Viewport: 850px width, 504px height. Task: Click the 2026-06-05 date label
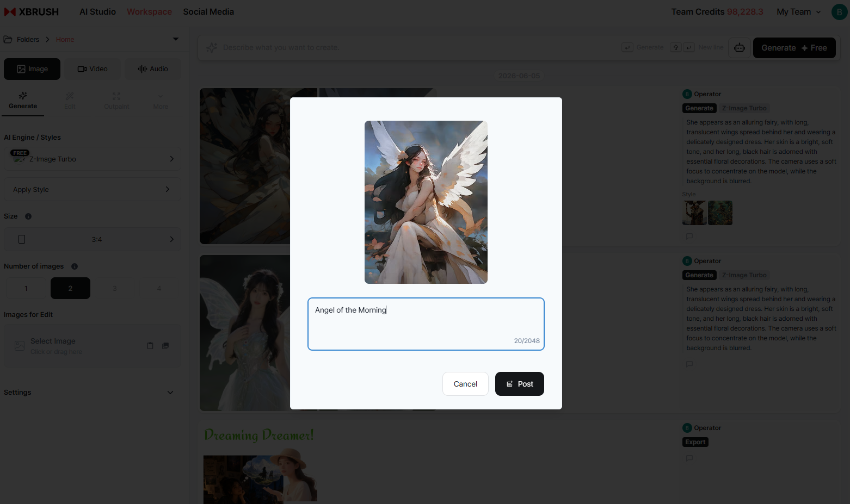pyautogui.click(x=519, y=76)
